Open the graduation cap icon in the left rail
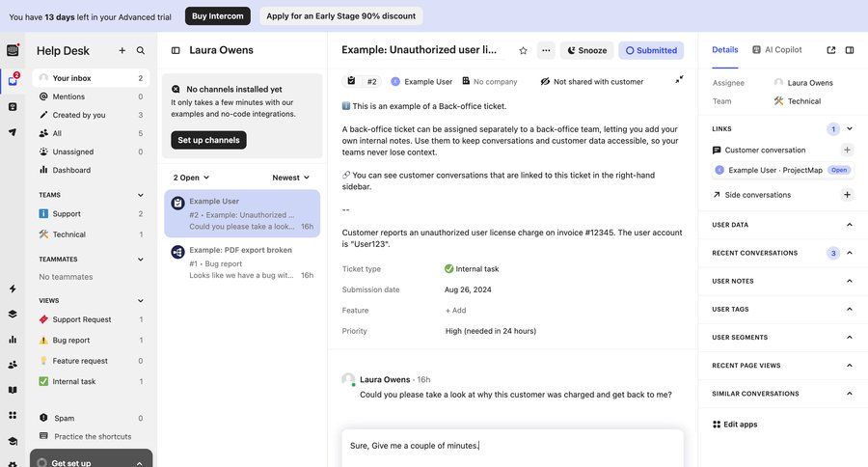Screen dimensions: 868x467 13,441
